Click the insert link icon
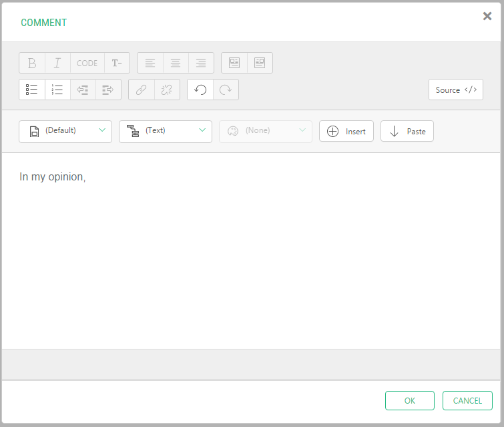 pyautogui.click(x=142, y=90)
